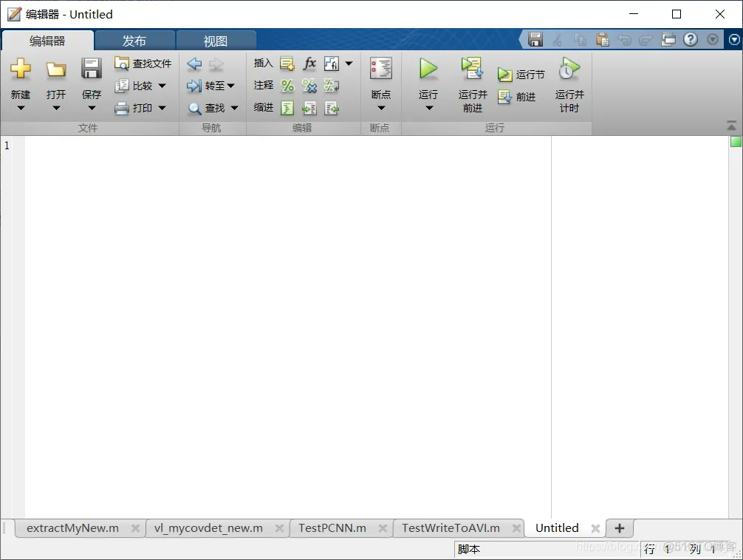Screen dimensions: 743x560
Task: Click quick access switch windows icon
Action: click(x=668, y=39)
